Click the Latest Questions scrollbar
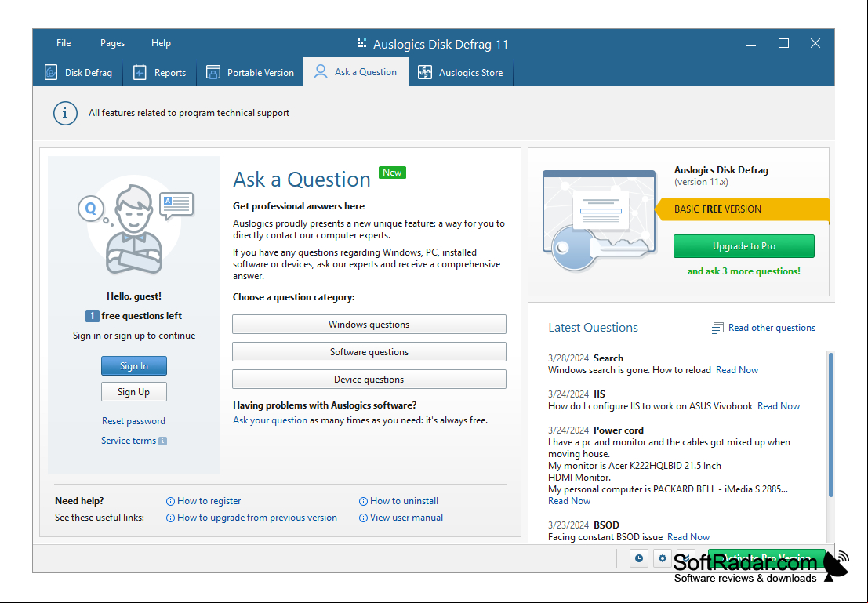 830,425
